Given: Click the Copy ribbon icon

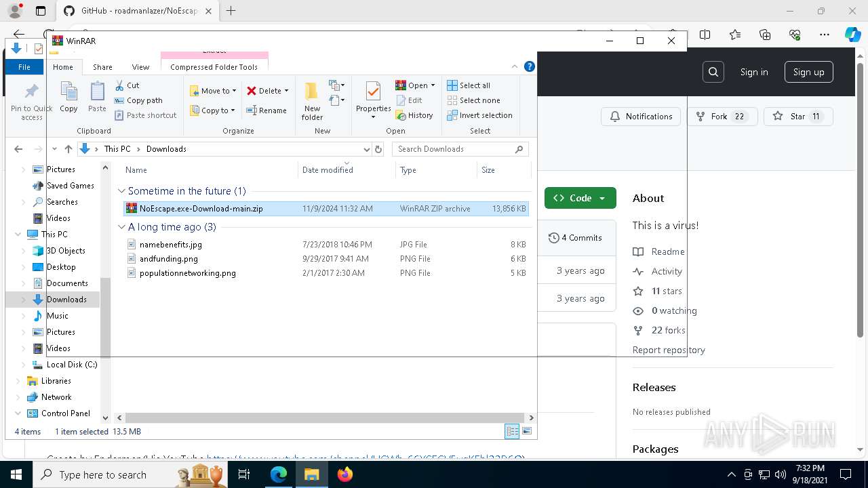Looking at the screenshot, I should click(68, 97).
